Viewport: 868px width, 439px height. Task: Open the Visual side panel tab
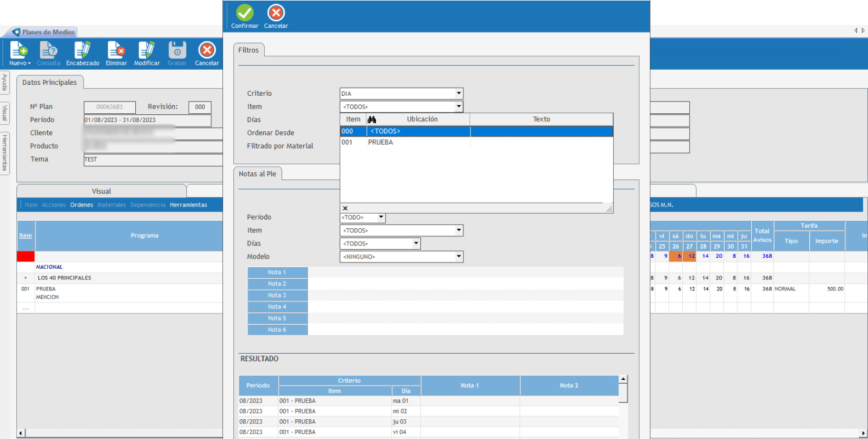(x=5, y=113)
